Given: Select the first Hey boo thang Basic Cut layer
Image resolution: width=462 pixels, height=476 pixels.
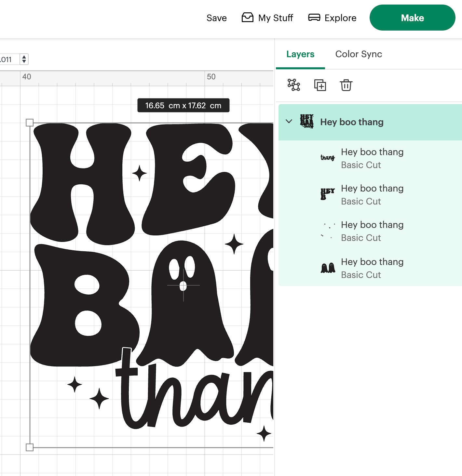Looking at the screenshot, I should coord(372,158).
